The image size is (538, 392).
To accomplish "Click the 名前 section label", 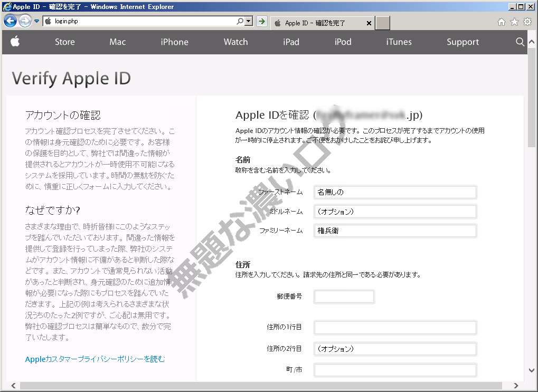I will coord(243,159).
